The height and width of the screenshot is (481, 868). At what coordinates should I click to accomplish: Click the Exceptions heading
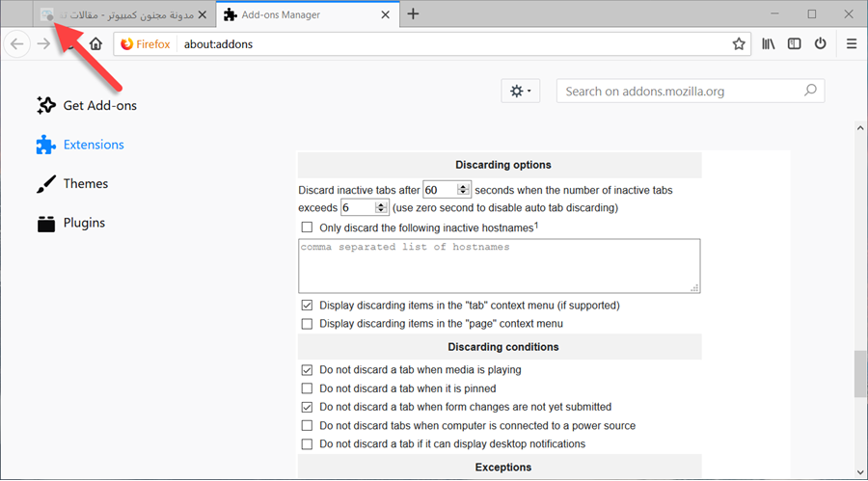pos(503,468)
